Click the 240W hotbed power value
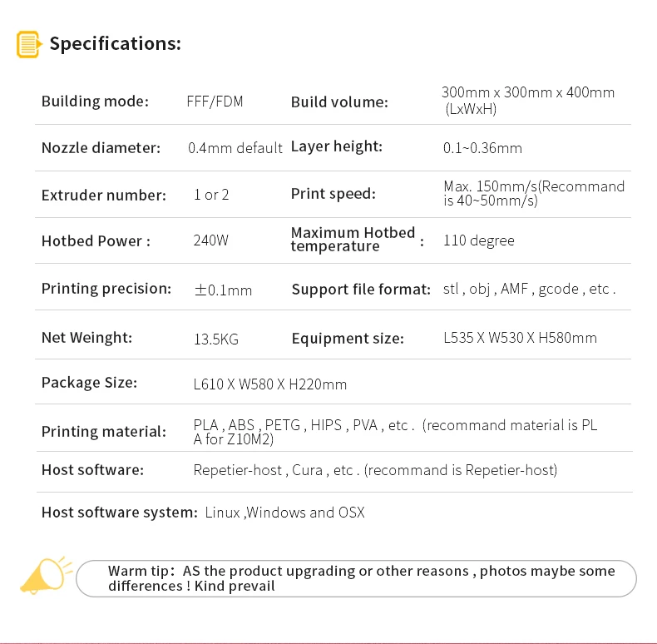 pyautogui.click(x=211, y=241)
